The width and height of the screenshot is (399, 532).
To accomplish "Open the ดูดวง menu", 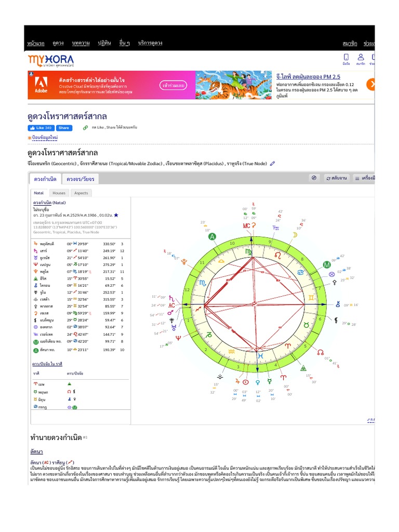I will pyautogui.click(x=58, y=43).
